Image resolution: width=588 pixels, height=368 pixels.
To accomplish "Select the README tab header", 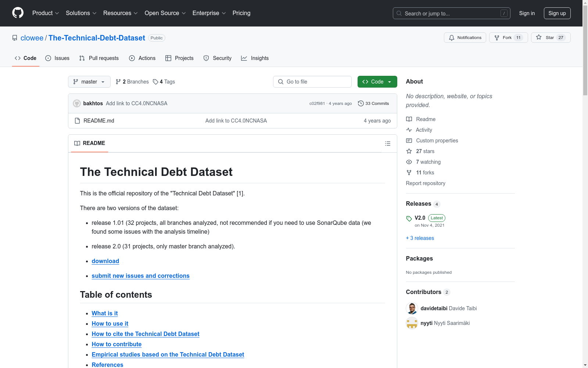I will (90, 143).
